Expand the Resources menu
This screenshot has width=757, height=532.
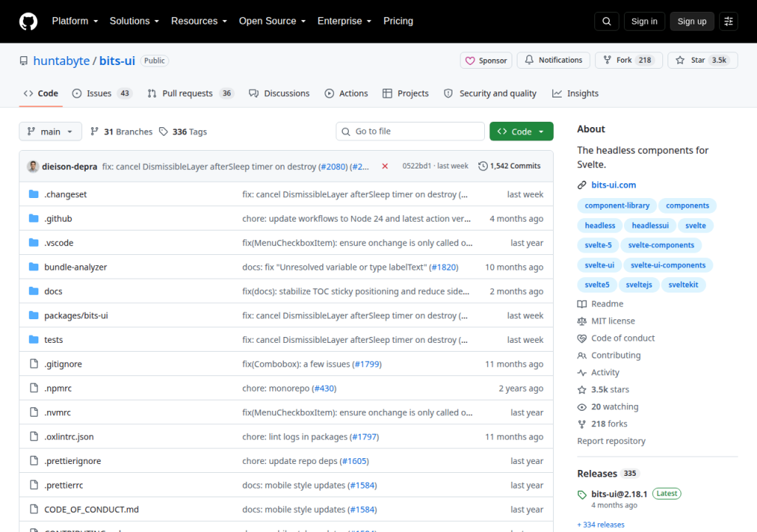[199, 21]
